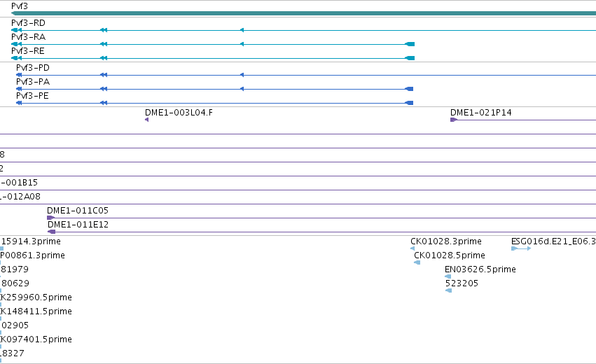The height and width of the screenshot is (364, 596).
Task: Select the EN03626.5prime light-blue glyph
Action: 448,276
